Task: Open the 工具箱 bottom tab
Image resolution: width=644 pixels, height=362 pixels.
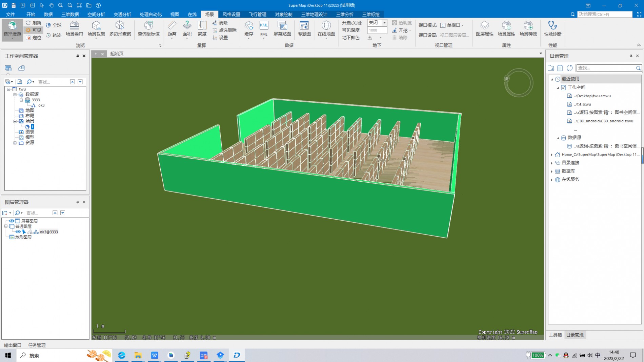Action: pos(555,335)
